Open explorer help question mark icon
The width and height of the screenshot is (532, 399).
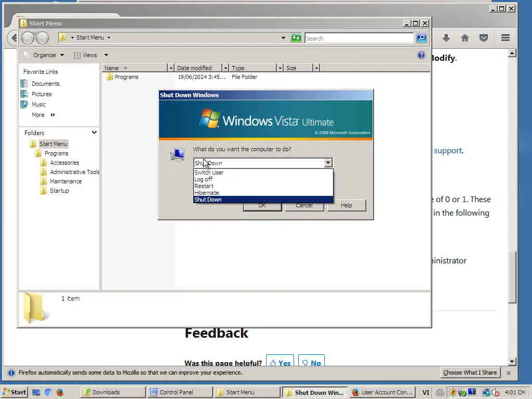pyautogui.click(x=421, y=55)
